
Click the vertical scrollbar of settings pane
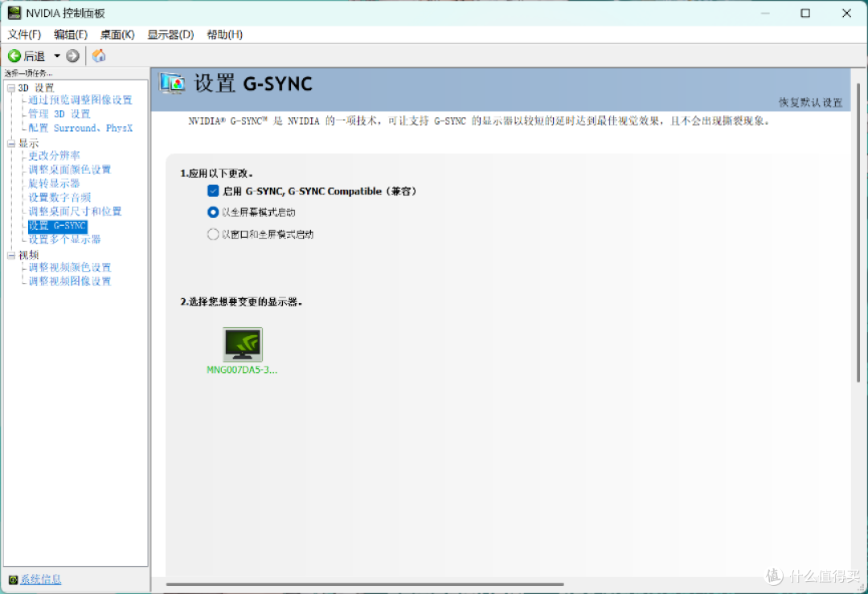[858, 232]
